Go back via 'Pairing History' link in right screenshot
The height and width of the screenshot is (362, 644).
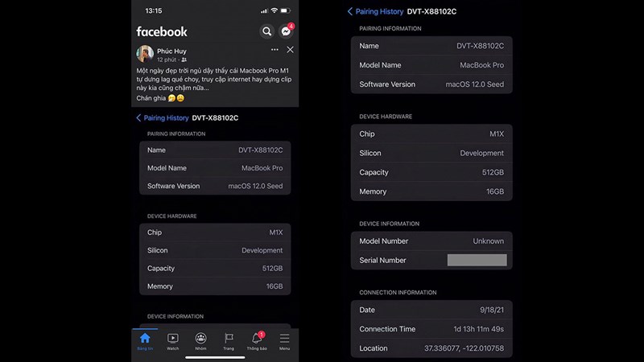pyautogui.click(x=379, y=11)
